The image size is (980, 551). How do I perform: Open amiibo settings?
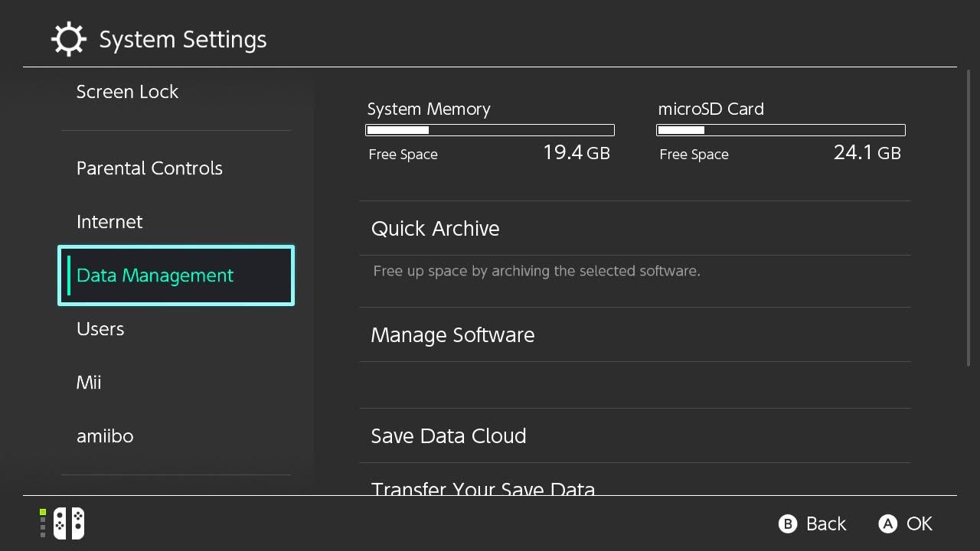click(105, 436)
